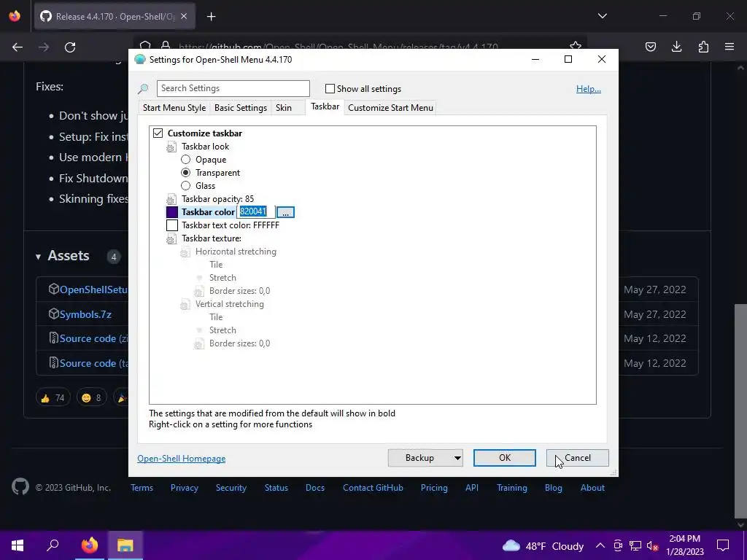Open Customize Start Menu tab
Viewport: 747px width, 560px height.
pyautogui.click(x=391, y=108)
